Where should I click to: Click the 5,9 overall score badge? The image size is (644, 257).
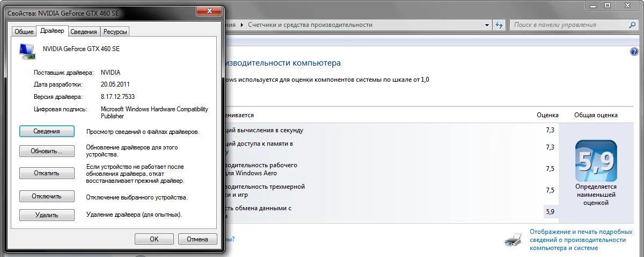[x=596, y=161]
